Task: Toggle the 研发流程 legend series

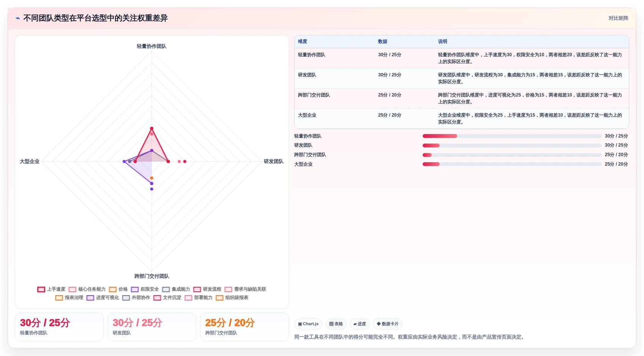Action: 207,289
